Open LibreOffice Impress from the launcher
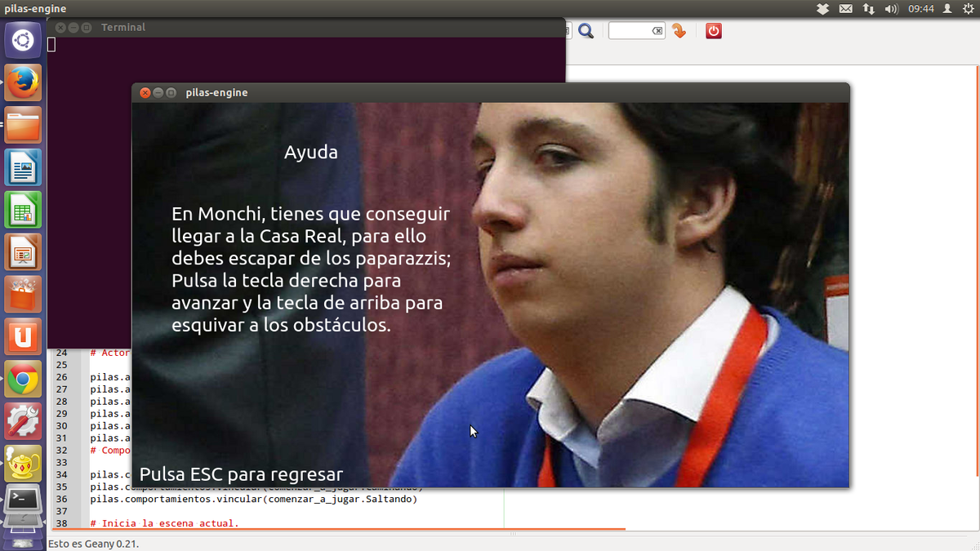Screen dimensions: 980x551 coord(22,252)
